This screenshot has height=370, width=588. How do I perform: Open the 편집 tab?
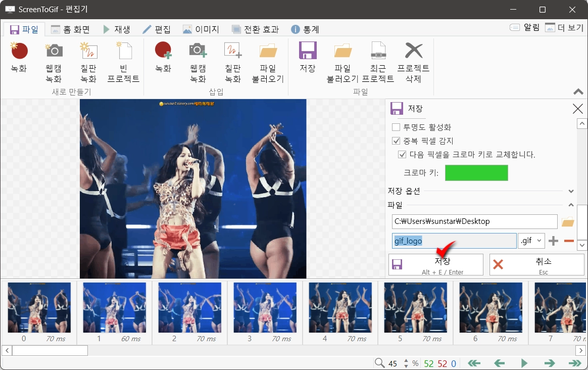pos(157,29)
